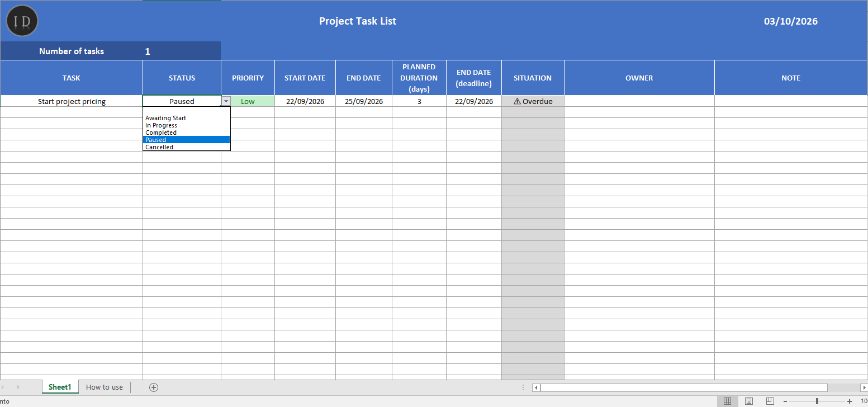Choose Cancelled from status list
This screenshot has height=407, width=868.
click(187, 147)
